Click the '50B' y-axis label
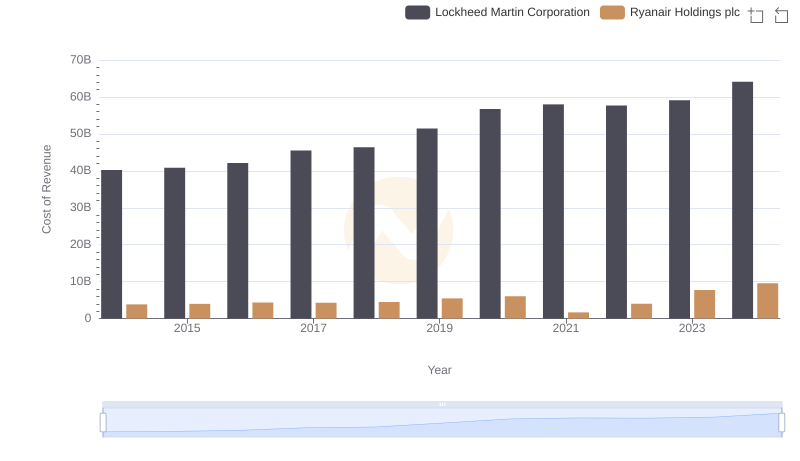This screenshot has width=800, height=461. click(81, 134)
